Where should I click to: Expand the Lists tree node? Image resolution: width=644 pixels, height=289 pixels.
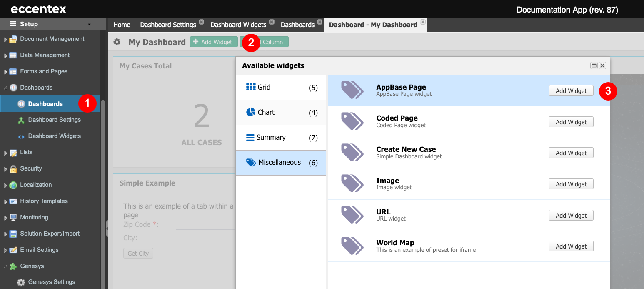click(5, 153)
